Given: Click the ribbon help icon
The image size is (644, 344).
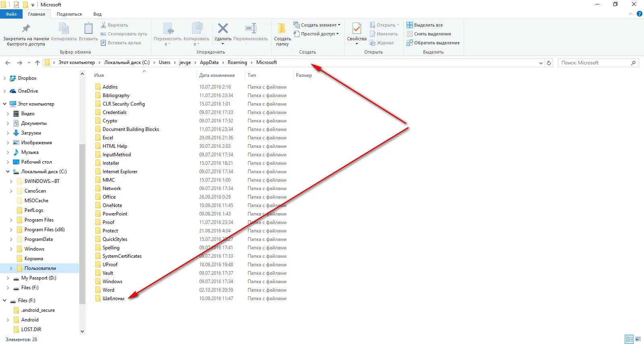Looking at the screenshot, I should tap(639, 14).
